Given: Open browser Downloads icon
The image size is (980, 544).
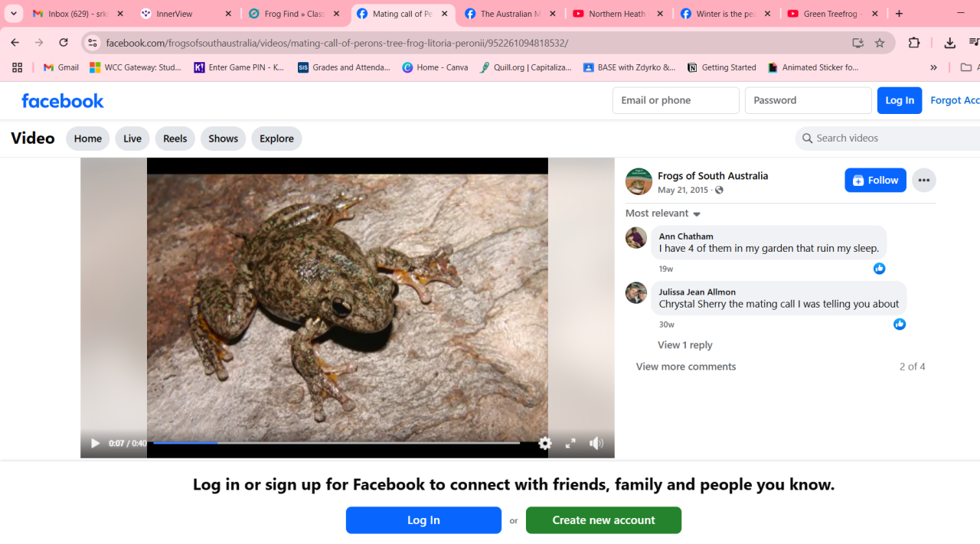Looking at the screenshot, I should [949, 43].
